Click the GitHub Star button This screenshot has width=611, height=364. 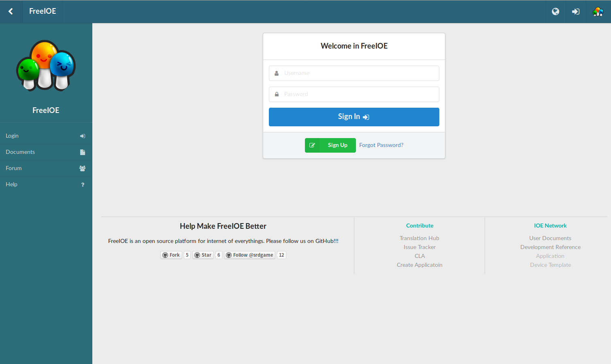[x=203, y=255]
